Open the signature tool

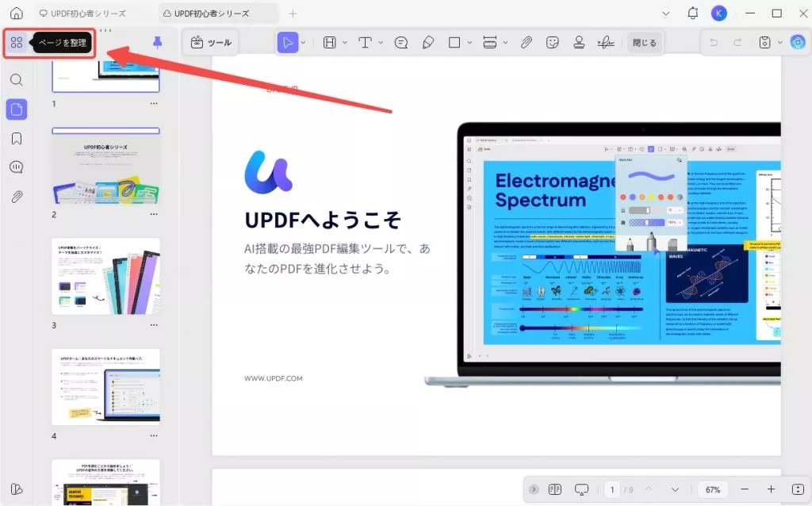(x=605, y=43)
